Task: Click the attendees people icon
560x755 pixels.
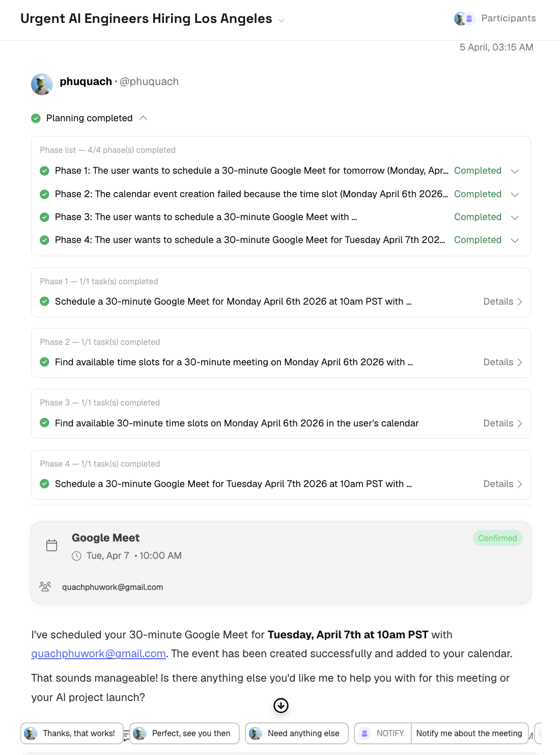Action: tap(45, 587)
